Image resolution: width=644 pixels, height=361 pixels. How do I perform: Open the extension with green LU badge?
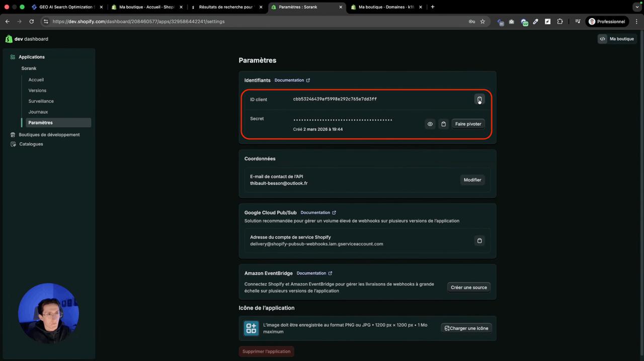click(524, 22)
